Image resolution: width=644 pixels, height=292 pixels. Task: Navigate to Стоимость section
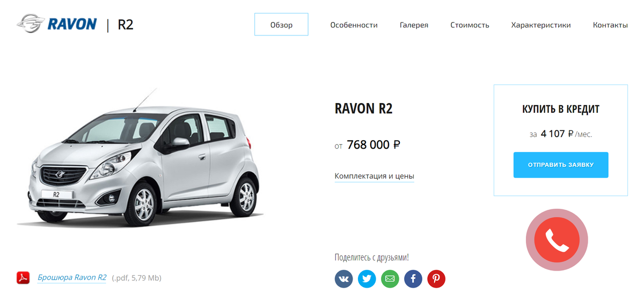click(x=470, y=25)
